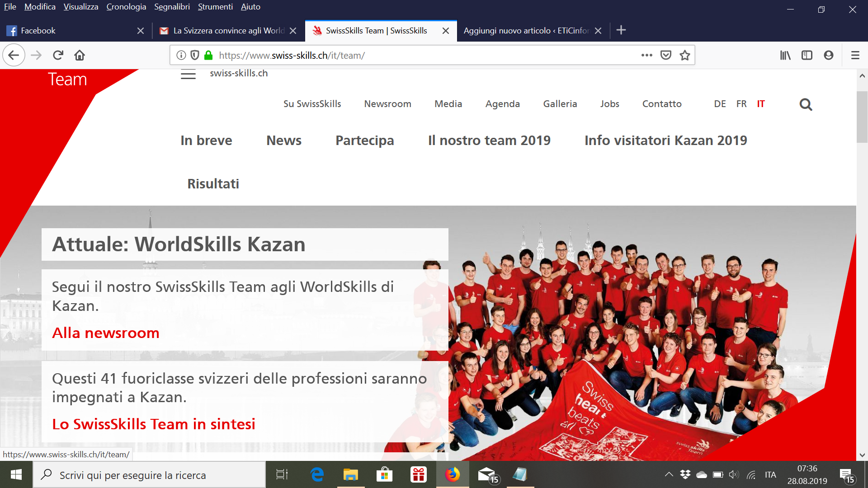
Task: Open the Risultati section
Action: click(x=213, y=184)
